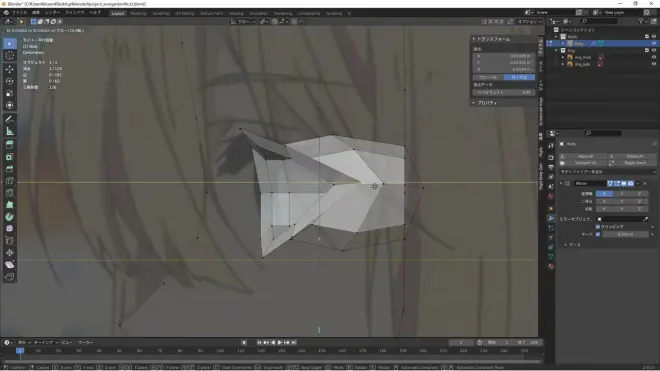Select the Transform tool in left toolbar

10,105
